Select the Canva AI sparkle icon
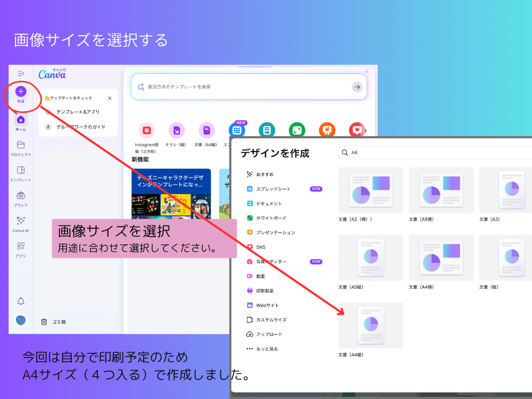This screenshot has height=399, width=532. 21,220
